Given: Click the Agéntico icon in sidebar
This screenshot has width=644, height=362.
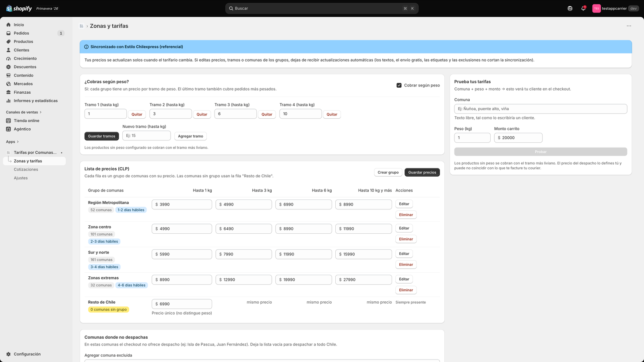Looking at the screenshot, I should coord(8,129).
